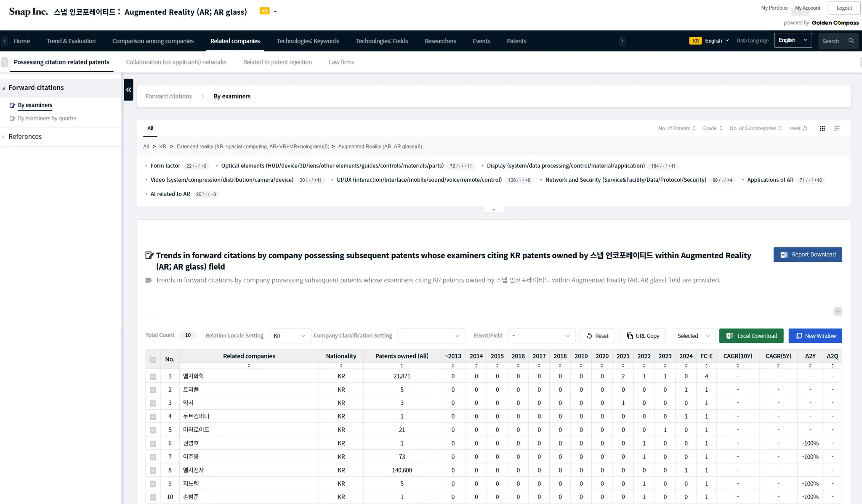The width and height of the screenshot is (862, 504).
Task: Toggle the select-all checkbox in table header
Action: (x=153, y=360)
